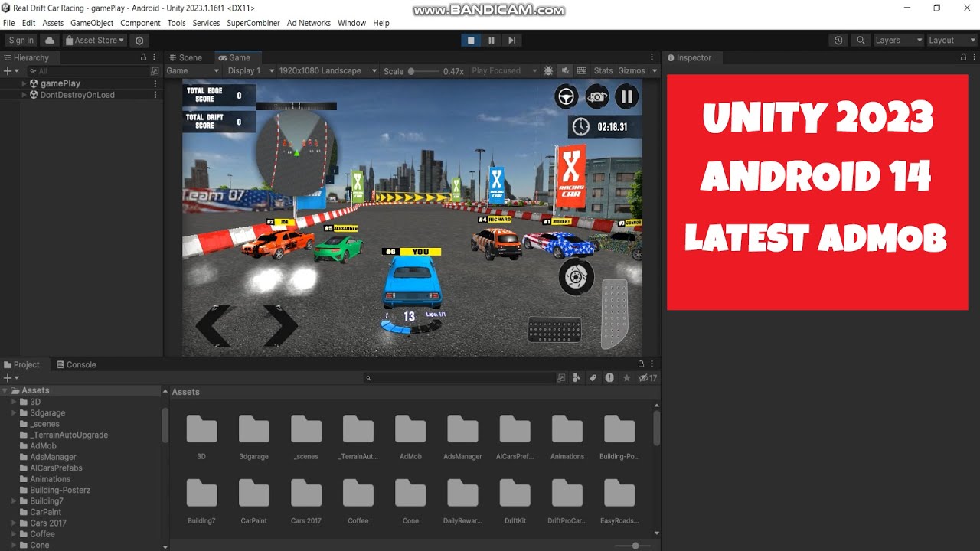Open the DontDestroyOnLoad scene options menu
Viewport: 980px width, 551px height.
tap(155, 95)
